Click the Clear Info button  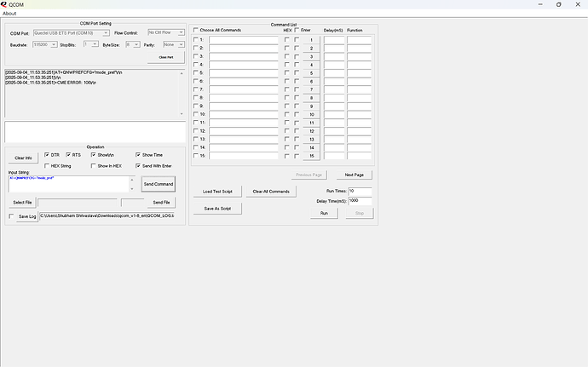(23, 158)
